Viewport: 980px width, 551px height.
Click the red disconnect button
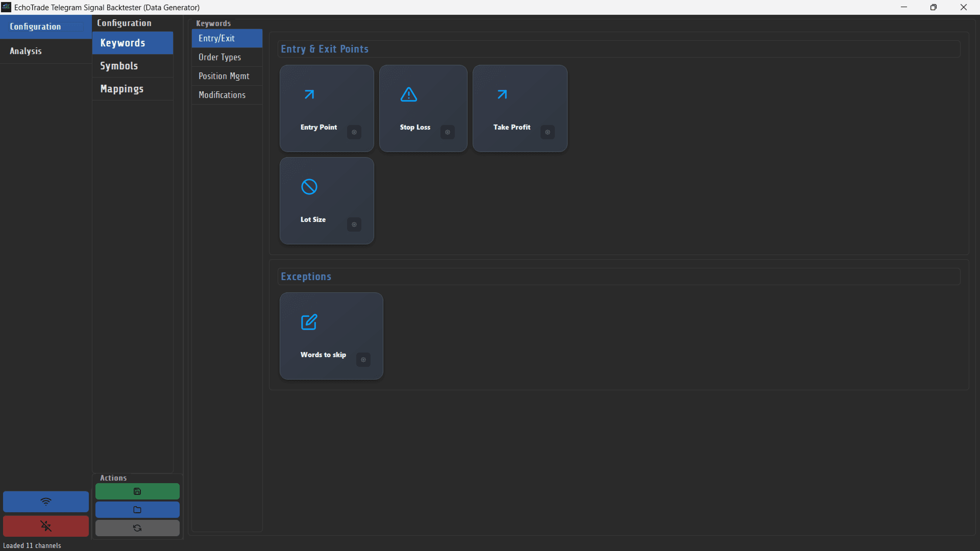pos(46,526)
